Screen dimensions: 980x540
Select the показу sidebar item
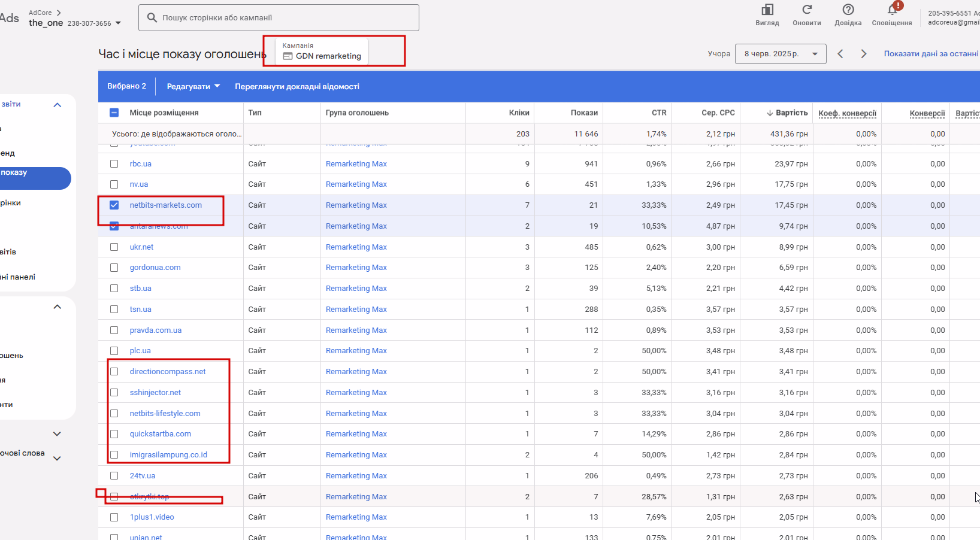35,178
